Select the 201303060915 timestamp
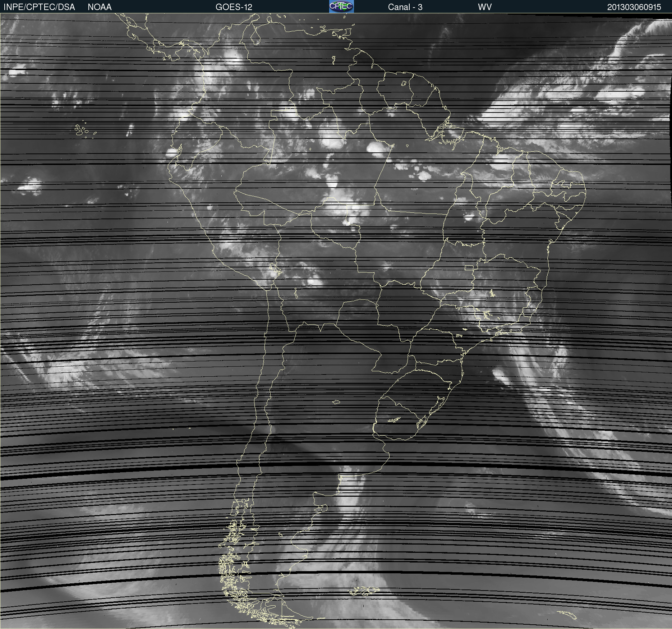The image size is (672, 629). pos(634,7)
